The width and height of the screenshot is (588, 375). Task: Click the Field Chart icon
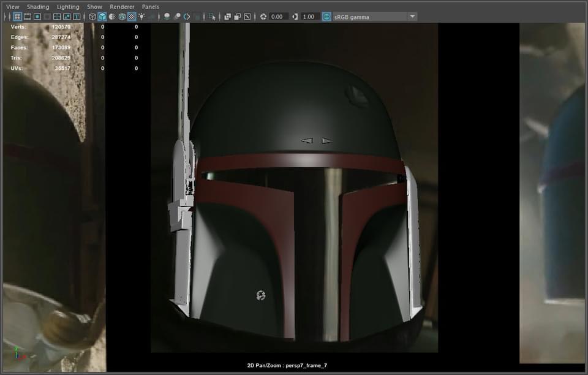click(x=57, y=17)
